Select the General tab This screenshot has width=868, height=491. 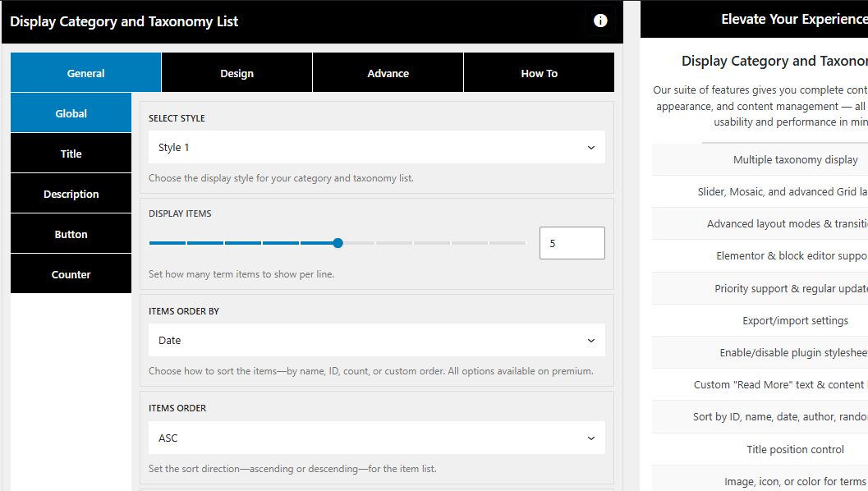pos(85,73)
